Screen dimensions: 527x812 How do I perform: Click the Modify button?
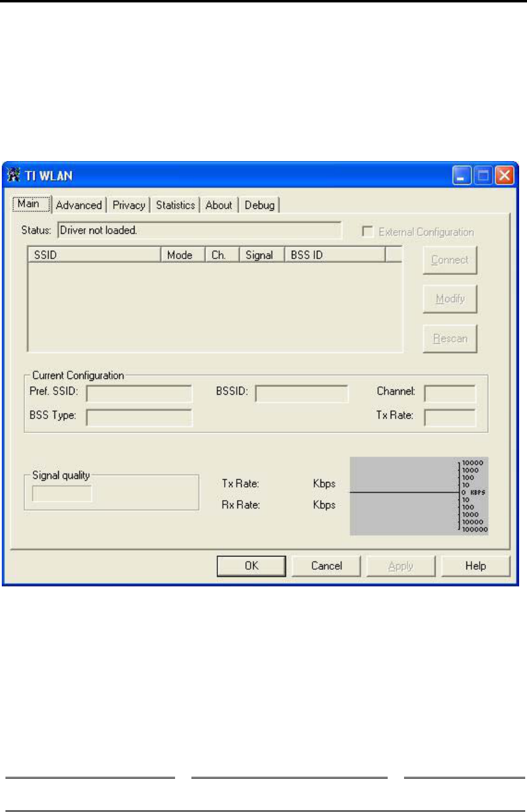tap(449, 300)
